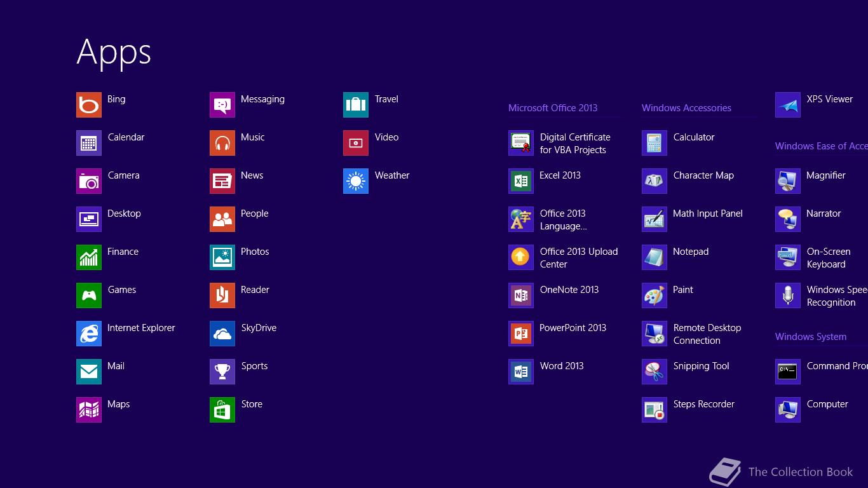Launch the Snipping Tool icon
This screenshot has width=868, height=488.
pos(654,372)
